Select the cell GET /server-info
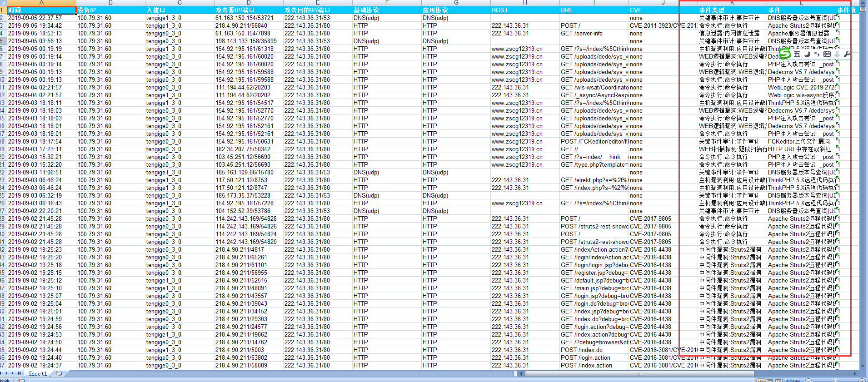The width and height of the screenshot is (868, 382). tap(594, 34)
